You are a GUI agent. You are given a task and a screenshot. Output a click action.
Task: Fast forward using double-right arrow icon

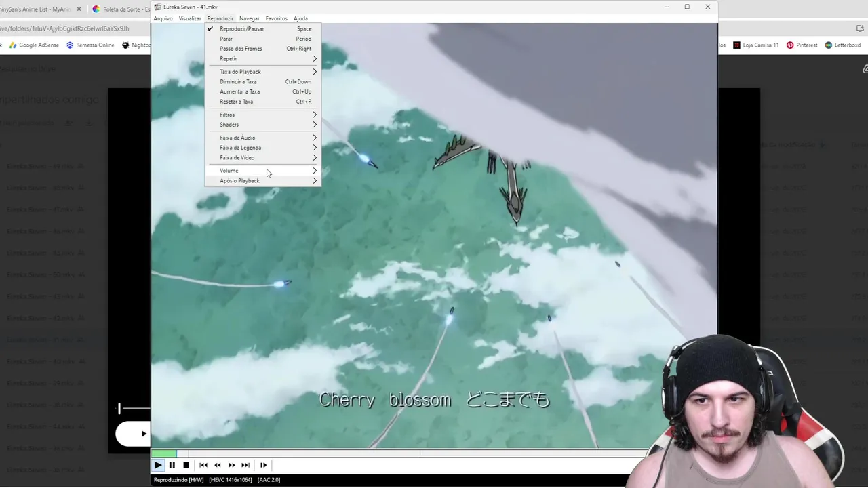pyautogui.click(x=232, y=465)
